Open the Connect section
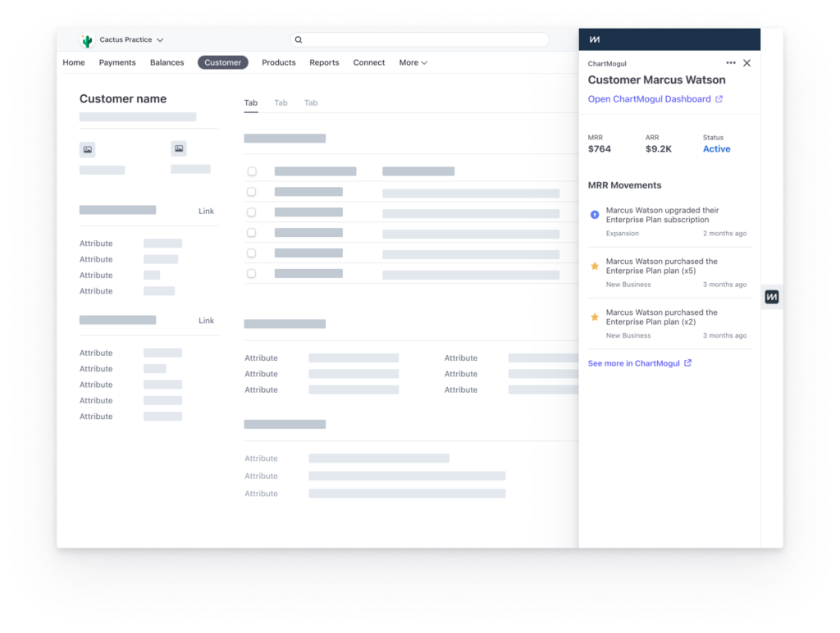The image size is (840, 633). (x=369, y=62)
